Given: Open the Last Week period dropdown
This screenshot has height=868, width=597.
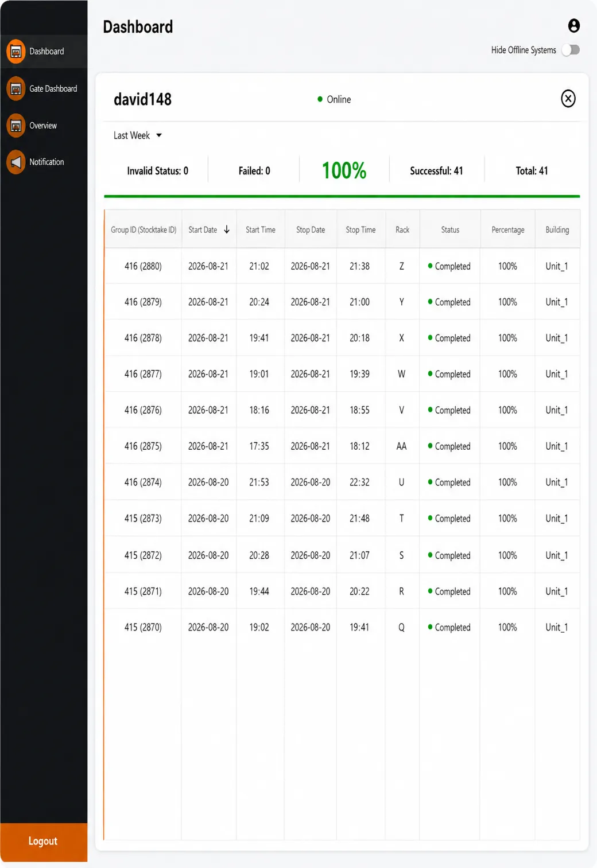Looking at the screenshot, I should coord(138,135).
